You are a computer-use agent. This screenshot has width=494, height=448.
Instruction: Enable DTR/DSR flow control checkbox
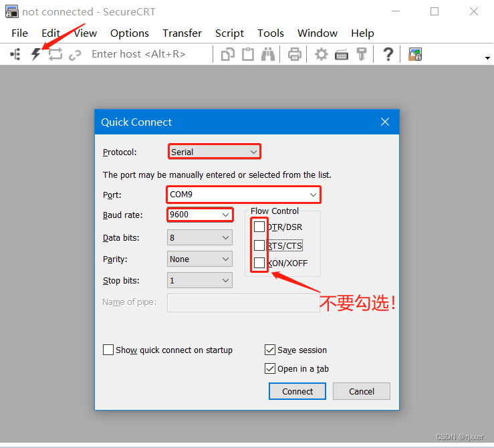tap(259, 227)
